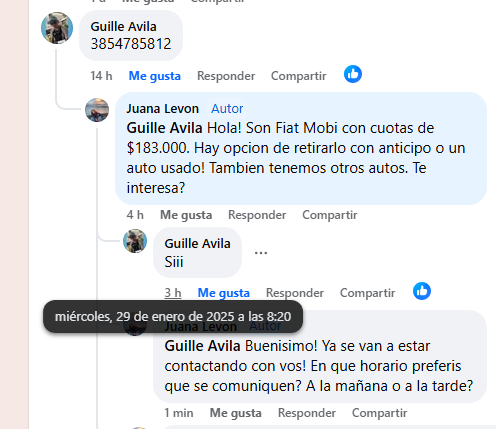Toggle Me gusta on the 1 min reply

pos(236,413)
